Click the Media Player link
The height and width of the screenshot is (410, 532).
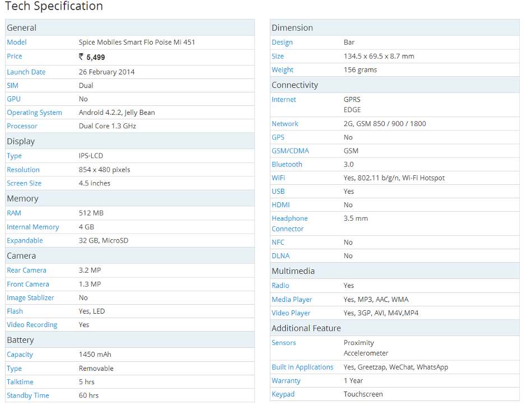click(292, 300)
